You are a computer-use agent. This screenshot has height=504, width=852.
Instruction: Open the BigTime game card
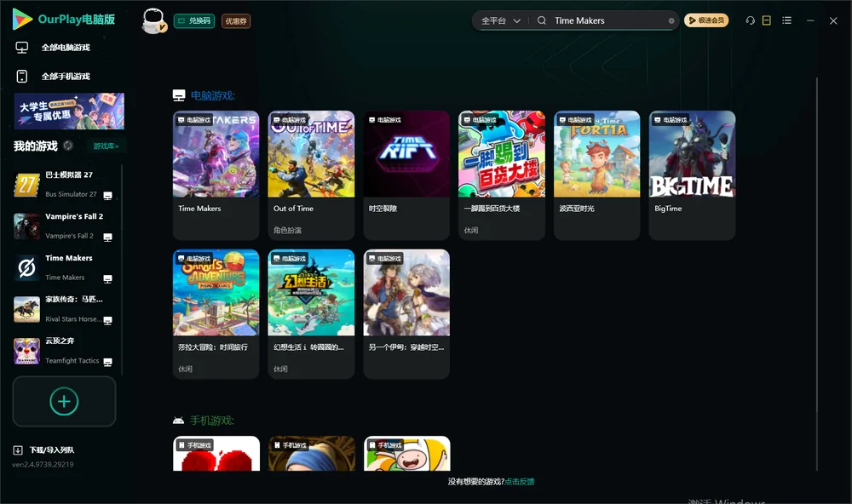[x=692, y=175]
